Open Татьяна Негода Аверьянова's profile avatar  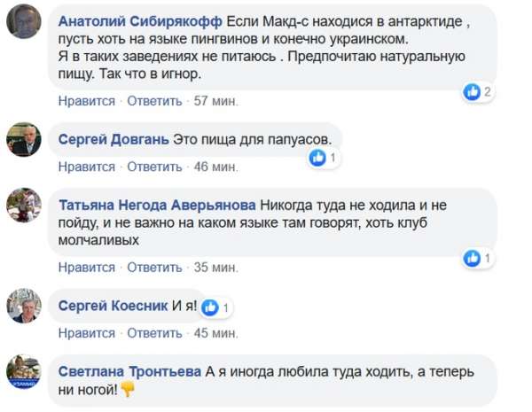(24, 205)
